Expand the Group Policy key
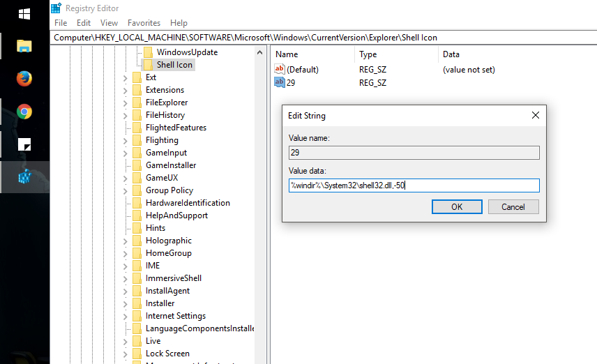Viewport: 597px width, 364px height. (126, 191)
